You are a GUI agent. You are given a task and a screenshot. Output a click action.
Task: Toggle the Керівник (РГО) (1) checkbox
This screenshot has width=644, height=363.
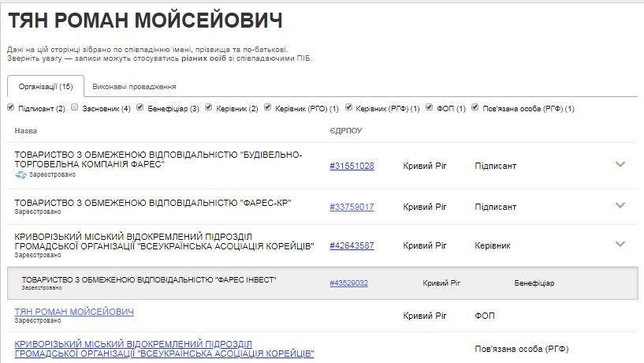point(268,107)
